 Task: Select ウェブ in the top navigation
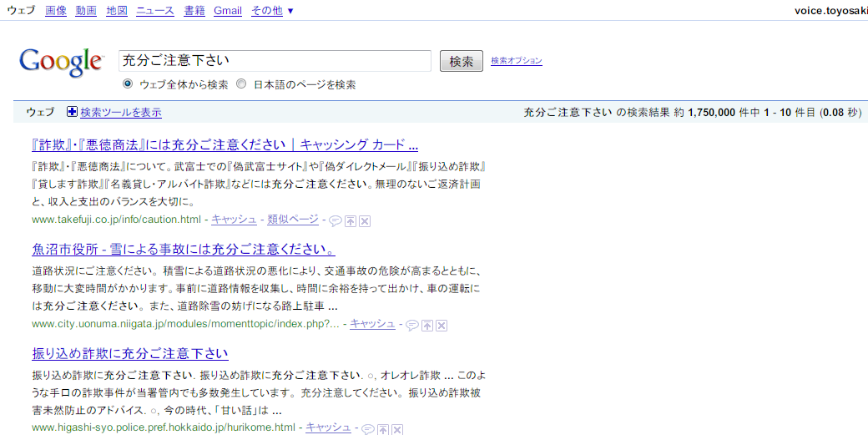tap(21, 11)
